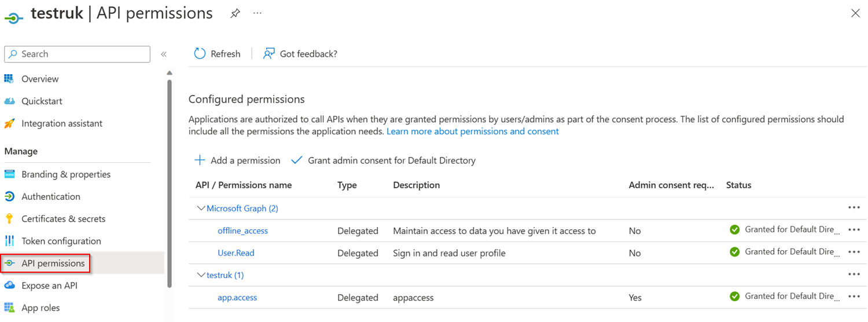Click the Type column header
Screen dimensions: 868x322
[347, 185]
